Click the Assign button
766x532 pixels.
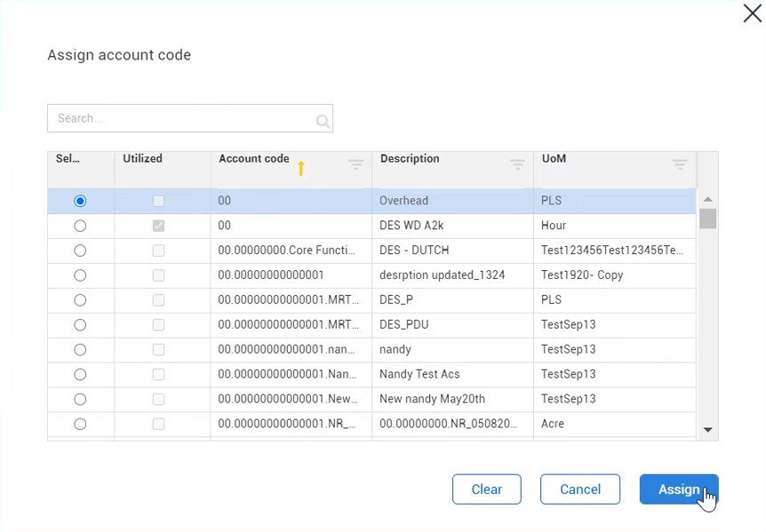point(679,489)
